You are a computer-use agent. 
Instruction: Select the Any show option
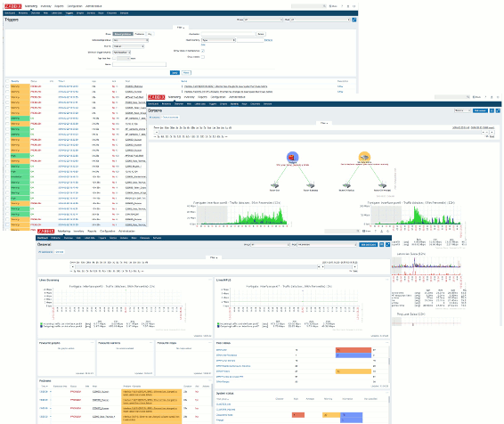(x=150, y=34)
